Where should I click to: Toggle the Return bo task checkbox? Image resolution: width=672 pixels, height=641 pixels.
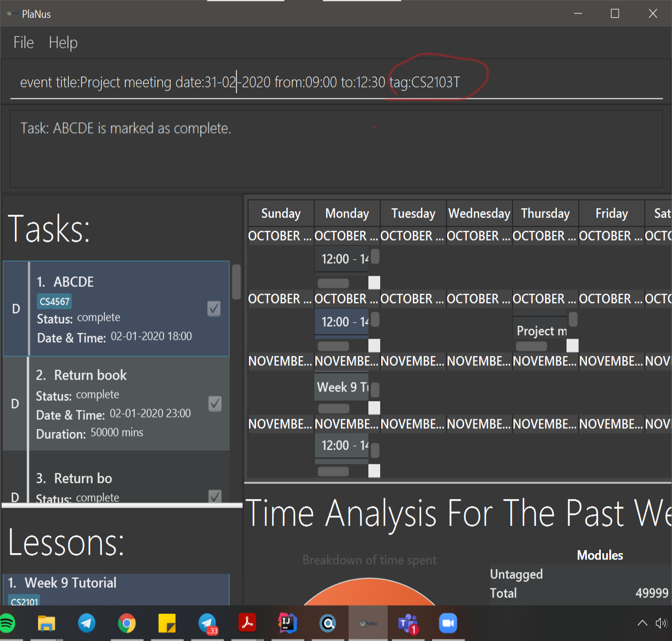215,496
